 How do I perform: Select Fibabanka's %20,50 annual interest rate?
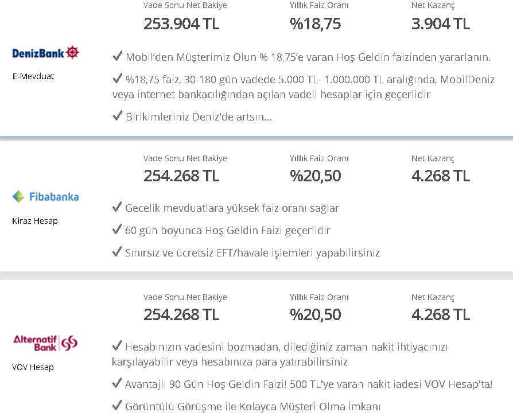pyautogui.click(x=316, y=176)
